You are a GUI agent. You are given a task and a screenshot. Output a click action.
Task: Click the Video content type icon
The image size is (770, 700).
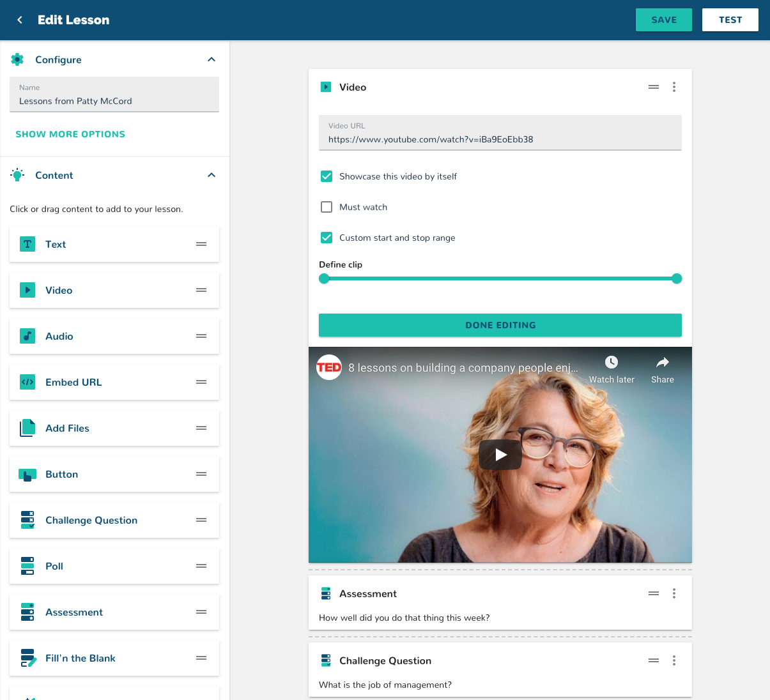click(x=27, y=290)
